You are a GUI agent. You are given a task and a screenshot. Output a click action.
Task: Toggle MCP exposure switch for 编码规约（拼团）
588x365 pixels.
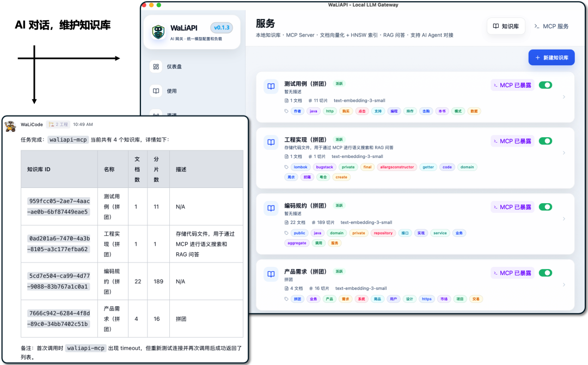(x=545, y=207)
